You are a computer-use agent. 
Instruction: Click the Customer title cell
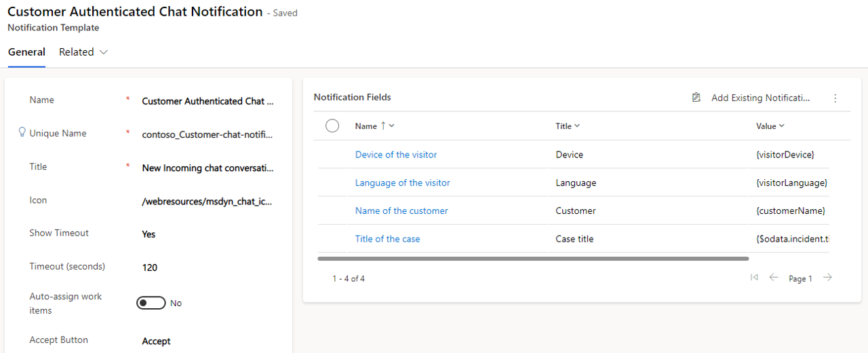click(x=576, y=210)
